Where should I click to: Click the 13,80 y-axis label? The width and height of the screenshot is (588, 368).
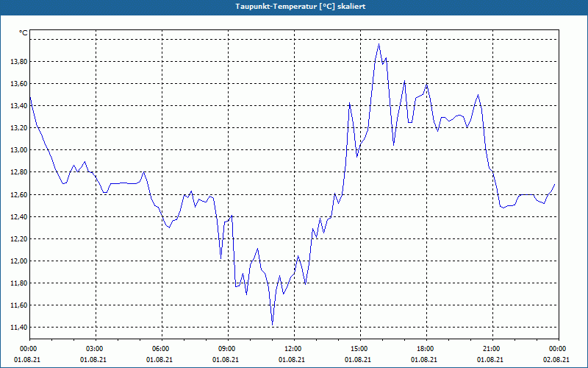click(x=19, y=62)
